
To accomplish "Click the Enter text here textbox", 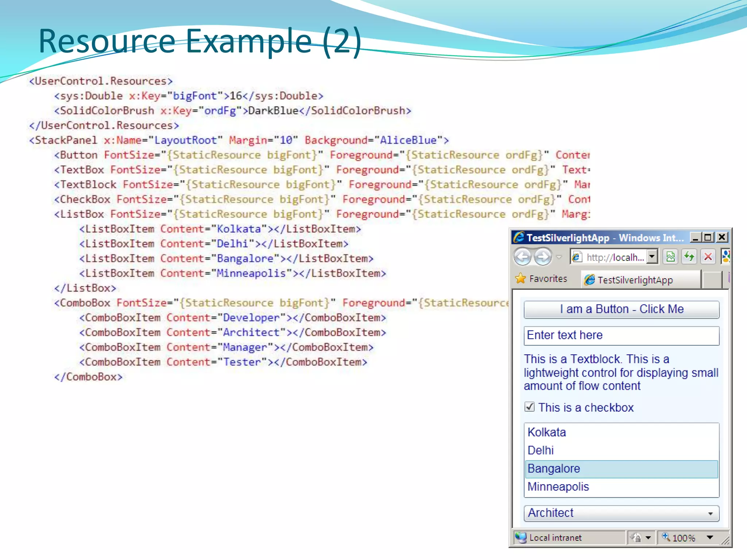I will 622,335.
